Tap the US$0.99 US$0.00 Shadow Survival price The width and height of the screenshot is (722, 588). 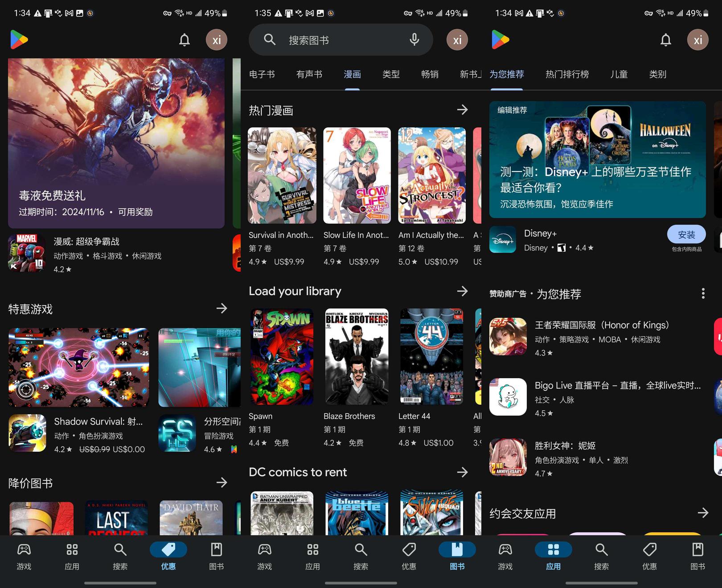coord(112,449)
